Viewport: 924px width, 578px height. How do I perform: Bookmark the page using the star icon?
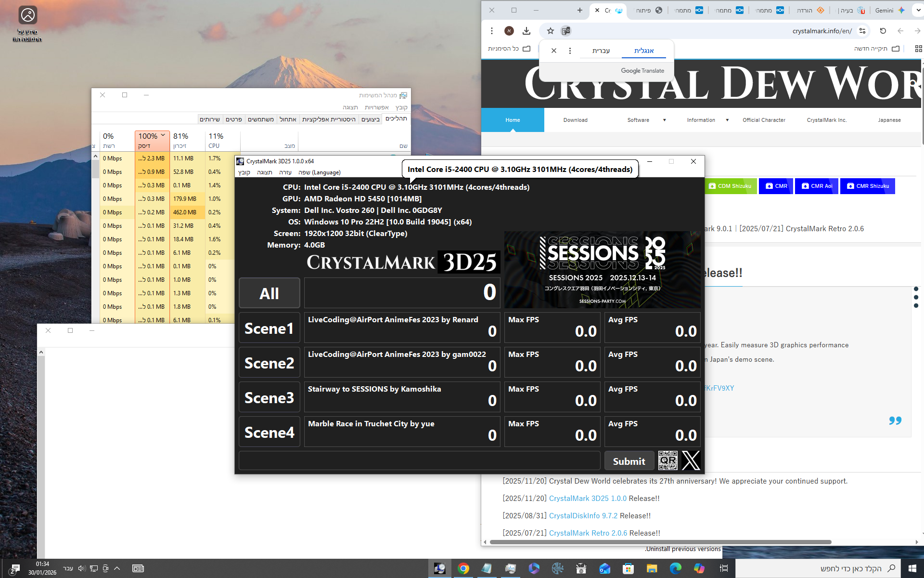pos(550,30)
